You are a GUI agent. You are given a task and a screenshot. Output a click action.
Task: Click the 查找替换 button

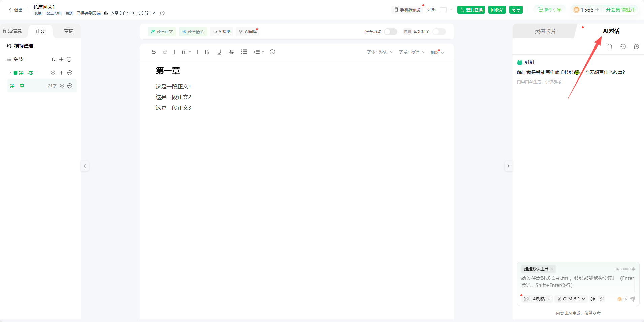pos(471,10)
